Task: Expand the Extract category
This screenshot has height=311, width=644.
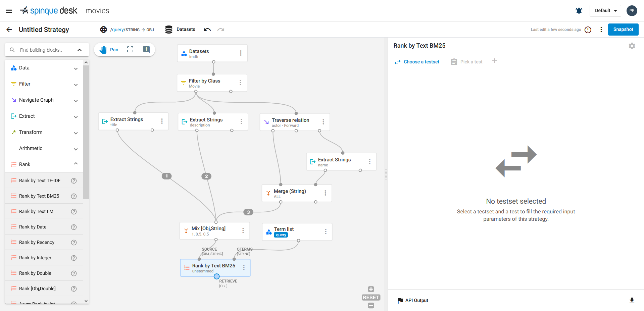Action: tap(76, 117)
